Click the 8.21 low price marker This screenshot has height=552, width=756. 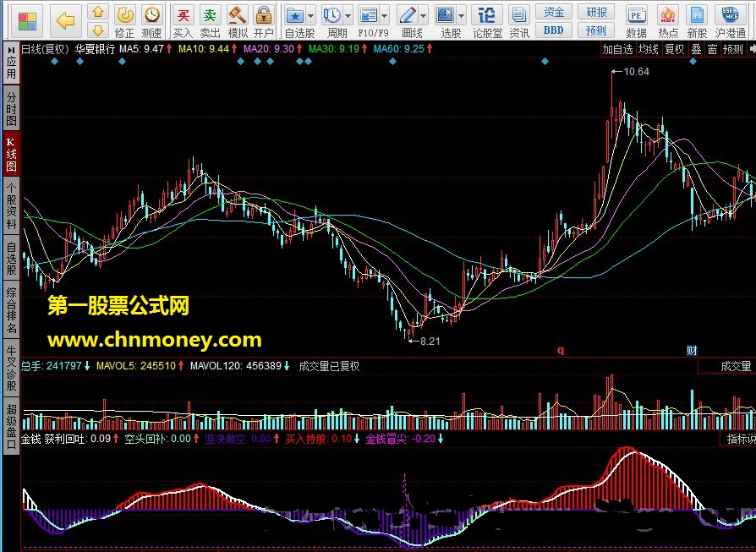(430, 342)
